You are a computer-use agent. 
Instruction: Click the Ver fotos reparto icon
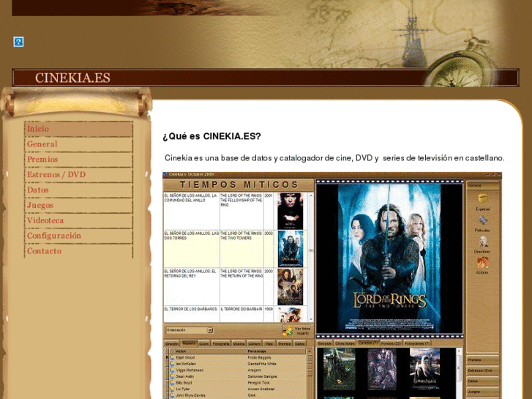pos(288,330)
